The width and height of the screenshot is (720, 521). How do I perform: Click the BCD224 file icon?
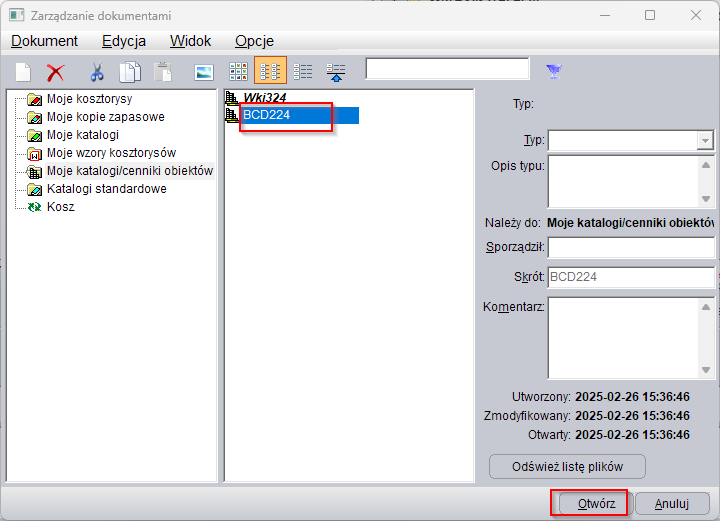pos(231,115)
